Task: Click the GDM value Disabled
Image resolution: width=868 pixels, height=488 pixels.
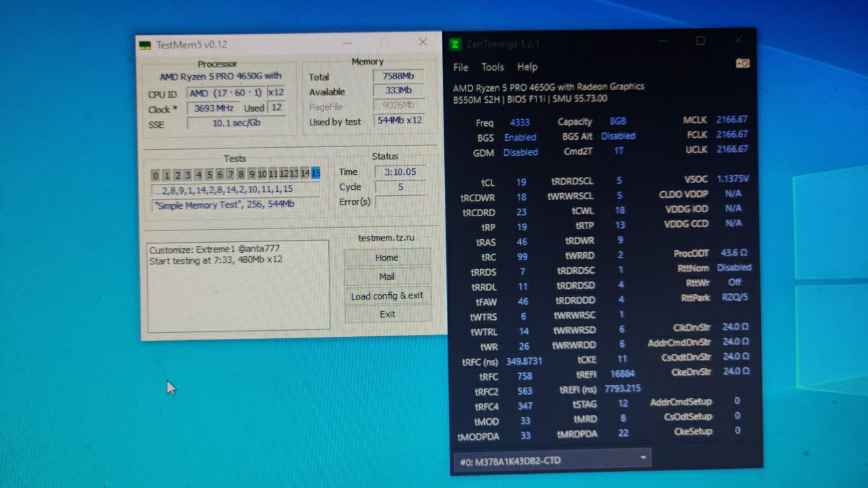Action: pos(520,152)
